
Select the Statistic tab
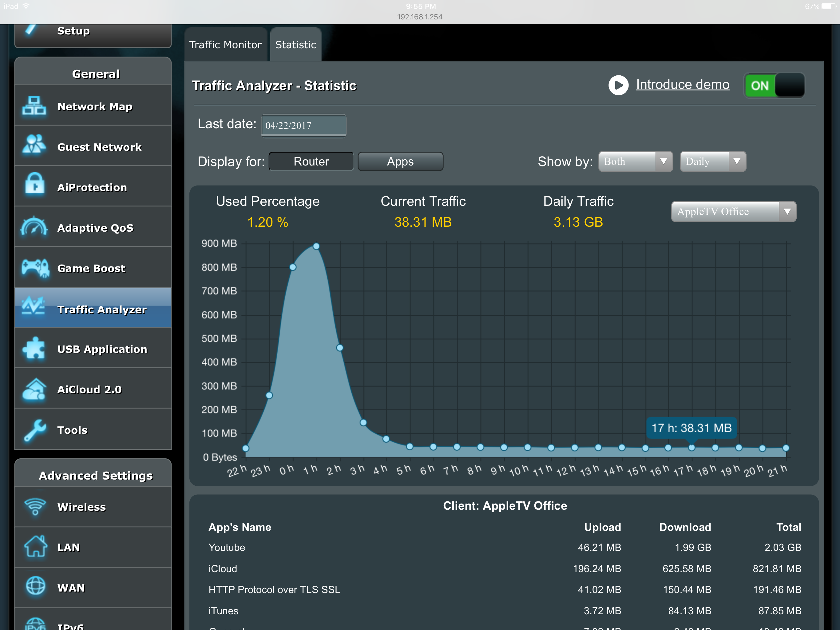click(295, 45)
